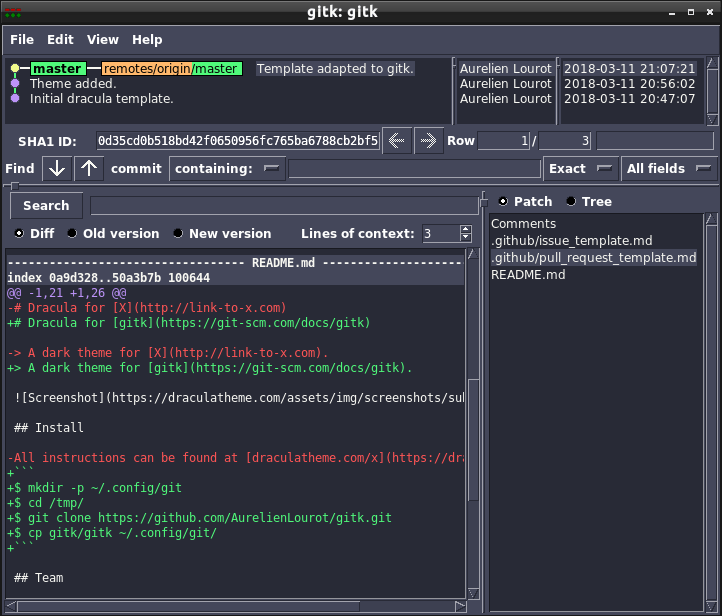This screenshot has height=616, width=722.
Task: Open the View menu
Action: tap(103, 40)
